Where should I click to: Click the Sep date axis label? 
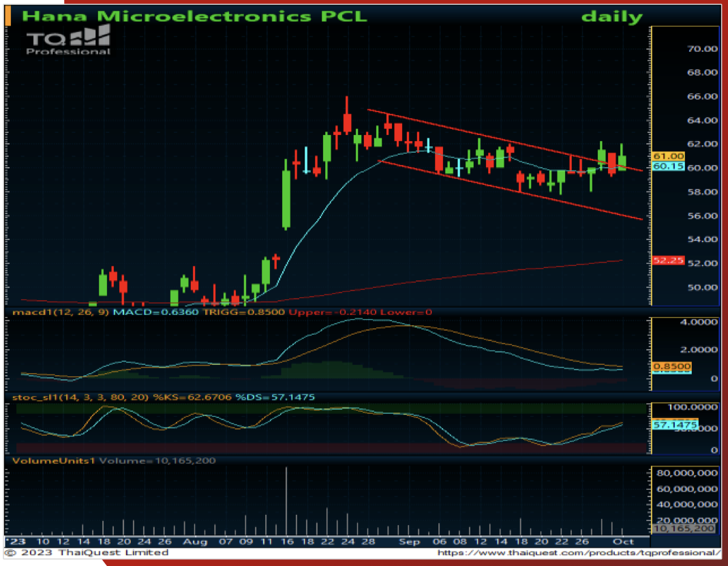click(x=409, y=542)
